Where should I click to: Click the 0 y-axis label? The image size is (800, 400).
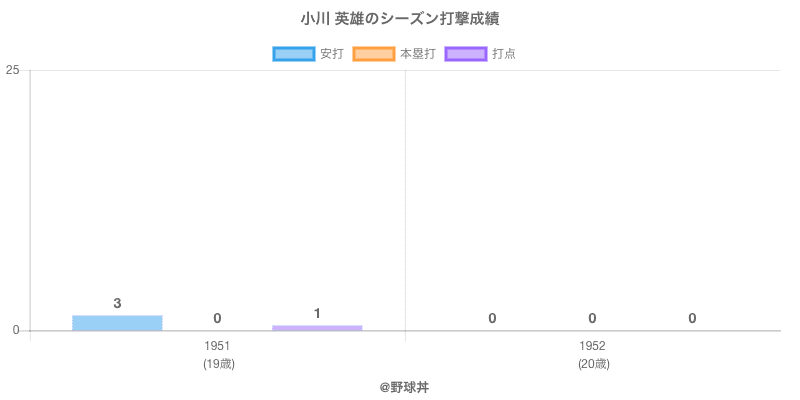click(x=17, y=331)
